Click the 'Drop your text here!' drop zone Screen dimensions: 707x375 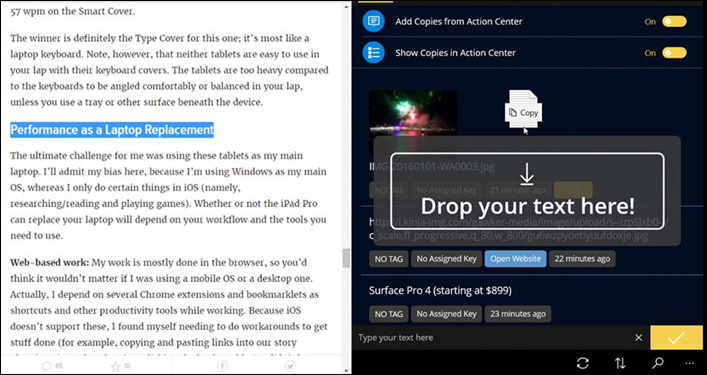click(x=527, y=191)
